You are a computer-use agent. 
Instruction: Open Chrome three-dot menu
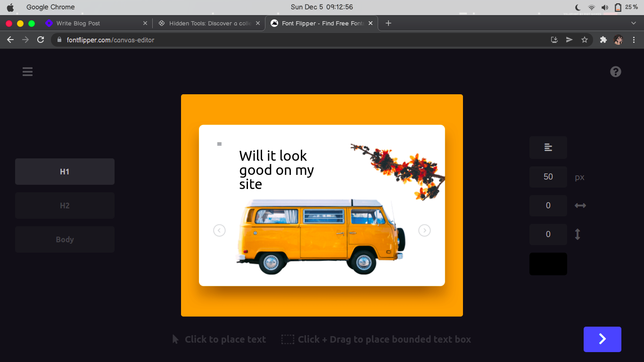(x=634, y=40)
